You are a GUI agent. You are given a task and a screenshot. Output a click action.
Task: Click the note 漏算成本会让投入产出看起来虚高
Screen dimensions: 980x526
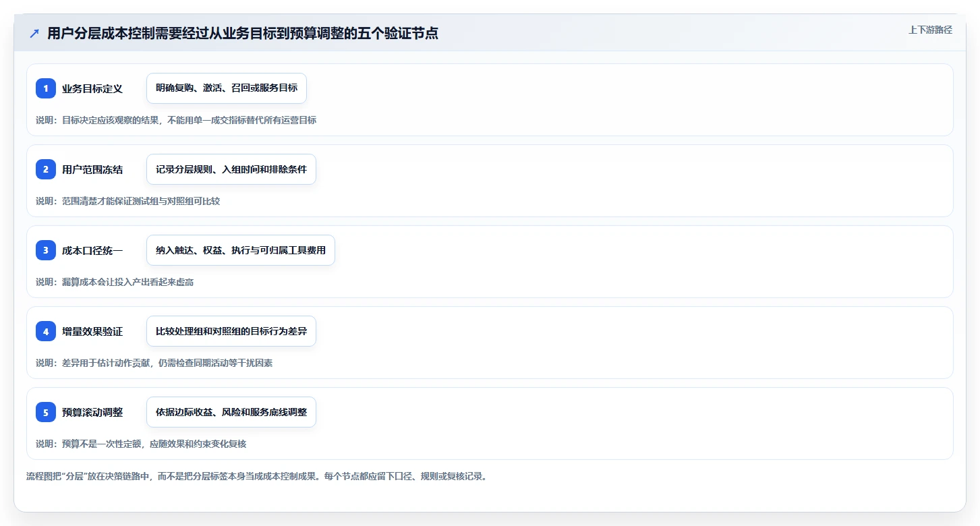tap(115, 282)
